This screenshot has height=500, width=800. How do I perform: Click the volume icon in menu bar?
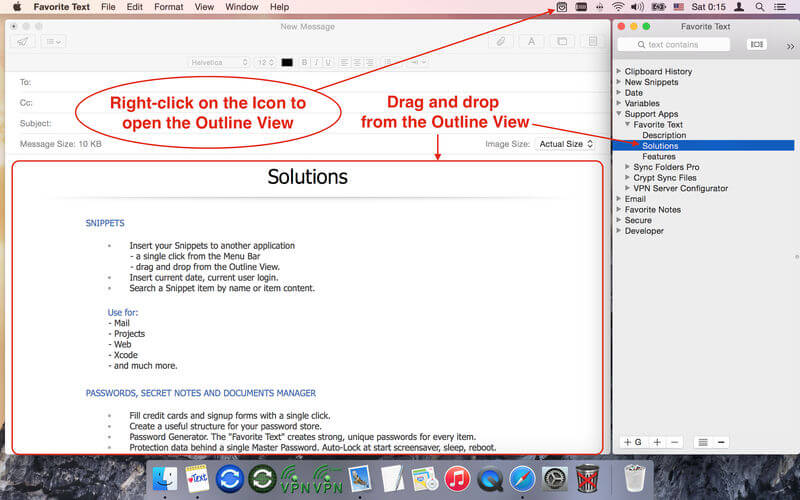[637, 7]
